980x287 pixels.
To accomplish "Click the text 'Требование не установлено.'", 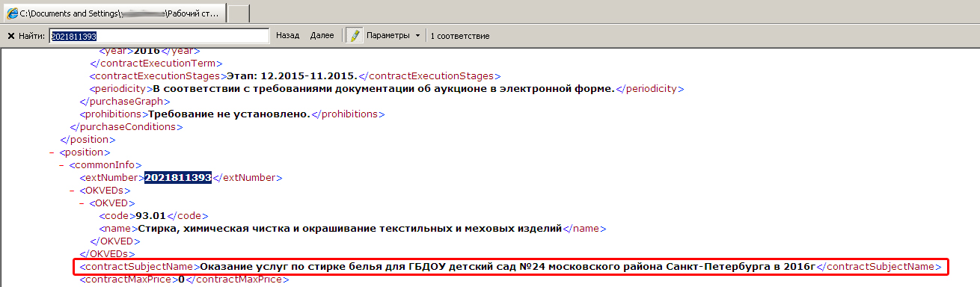I will click(x=229, y=114).
